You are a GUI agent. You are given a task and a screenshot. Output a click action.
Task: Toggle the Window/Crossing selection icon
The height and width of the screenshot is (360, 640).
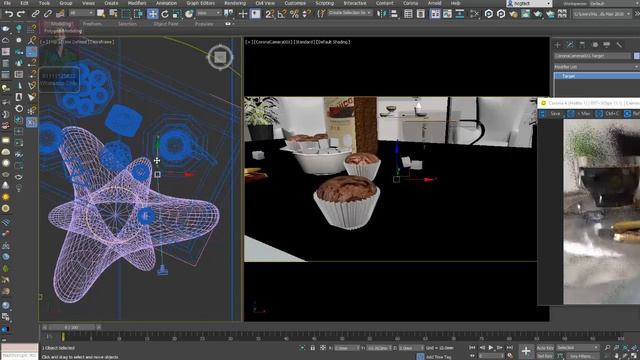coord(138,14)
